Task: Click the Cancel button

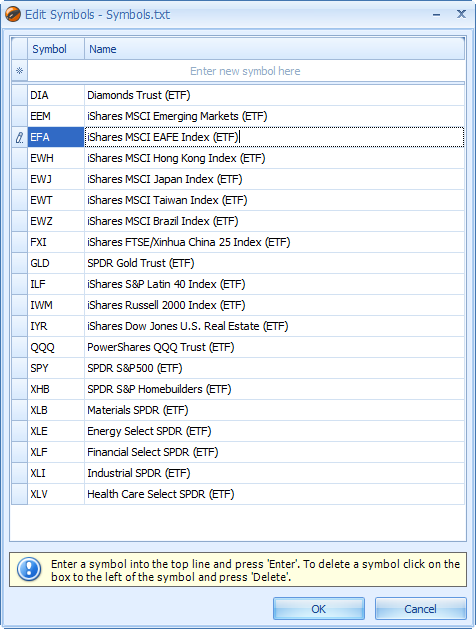Action: [420, 609]
